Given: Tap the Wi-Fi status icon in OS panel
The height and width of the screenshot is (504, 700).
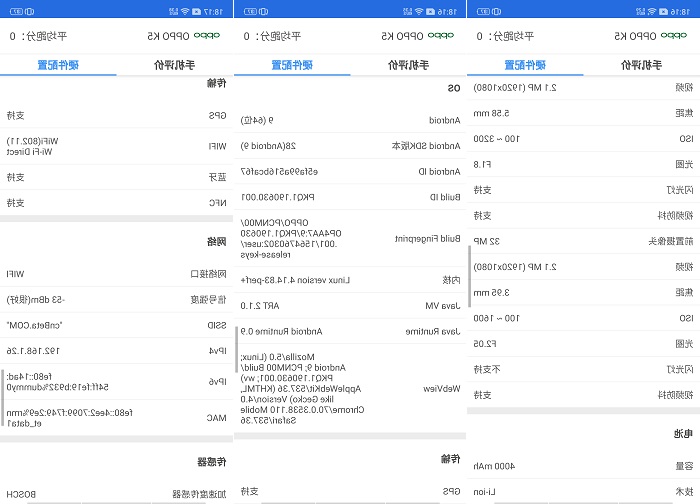Looking at the screenshot, I should [x=419, y=12].
